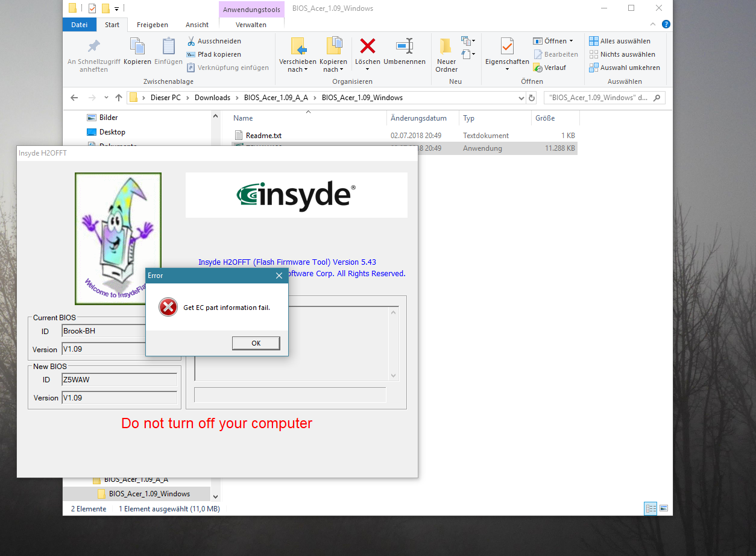This screenshot has width=756, height=556.
Task: Click the Verlauf icon in the ribbon
Action: [x=538, y=68]
